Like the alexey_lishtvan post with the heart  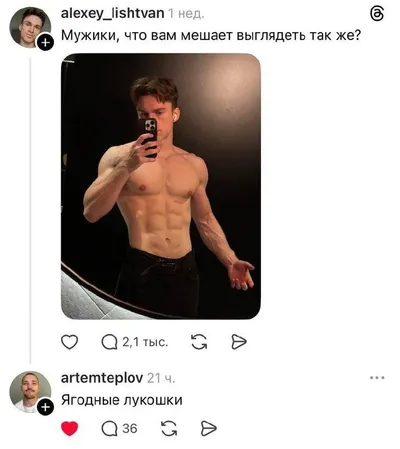point(70,342)
